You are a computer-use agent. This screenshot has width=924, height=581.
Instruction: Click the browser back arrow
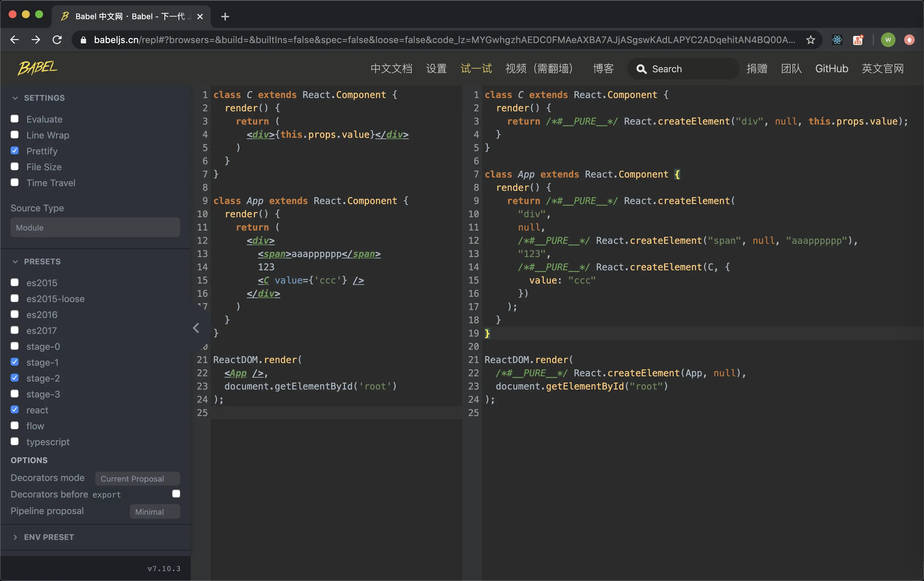(15, 39)
